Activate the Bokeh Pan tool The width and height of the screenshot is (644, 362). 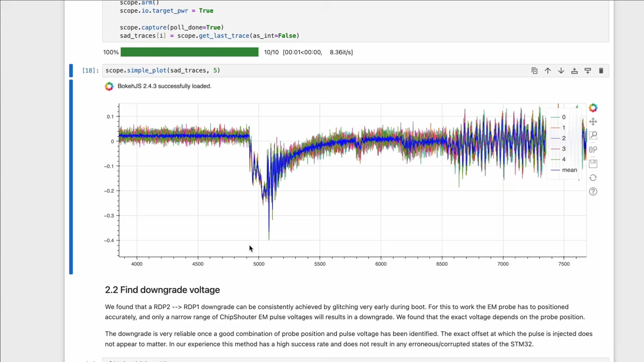593,122
